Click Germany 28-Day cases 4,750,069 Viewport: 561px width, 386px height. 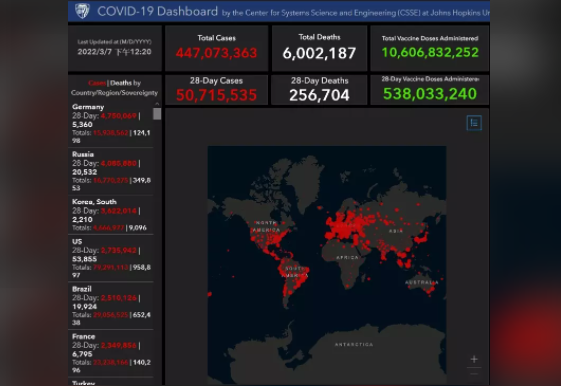119,116
